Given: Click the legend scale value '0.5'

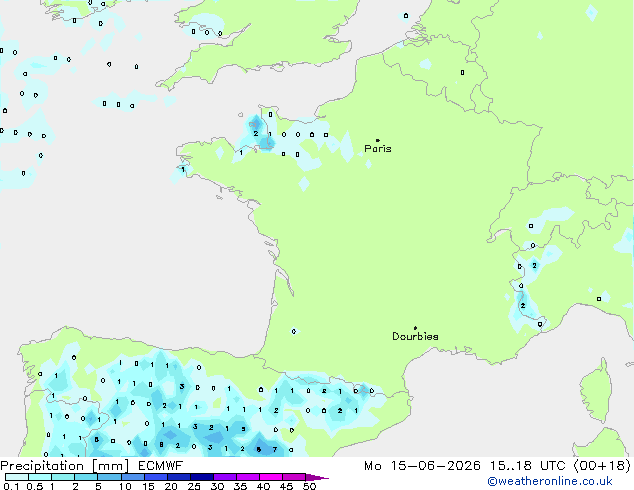Looking at the screenshot, I should [x=35, y=486].
